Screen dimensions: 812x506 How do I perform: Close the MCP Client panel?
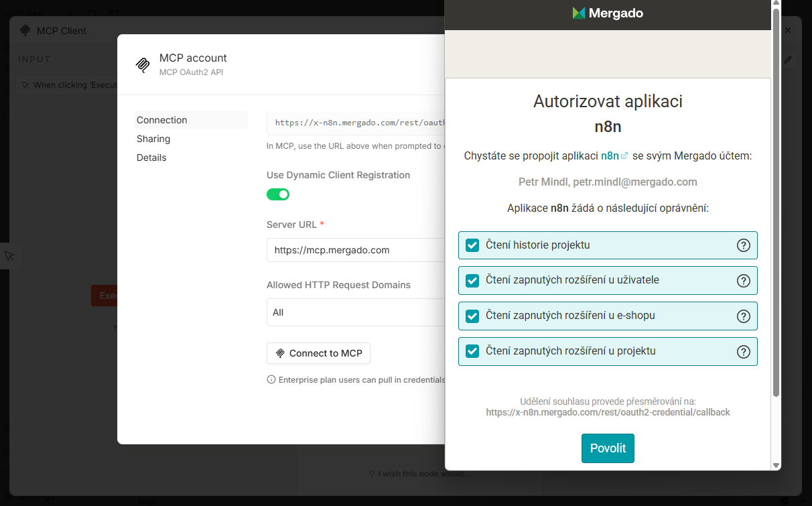(788, 31)
